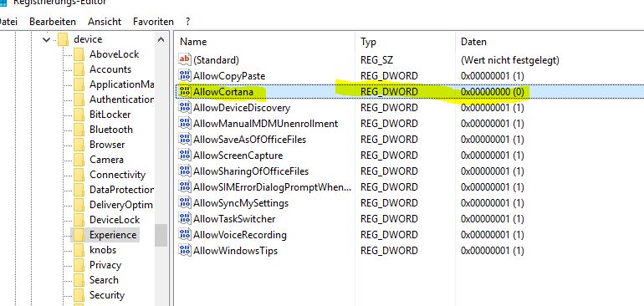
Task: Click the Privacy folder icon
Action: click(79, 265)
